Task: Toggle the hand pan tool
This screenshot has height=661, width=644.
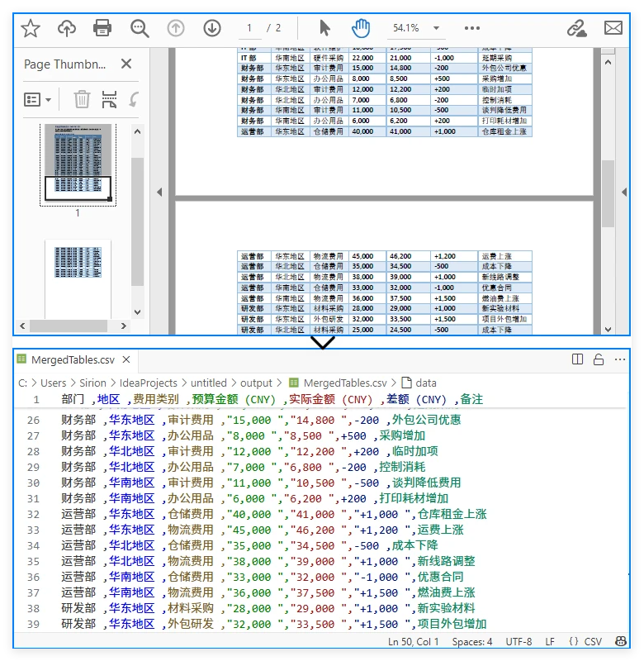Action: [361, 28]
